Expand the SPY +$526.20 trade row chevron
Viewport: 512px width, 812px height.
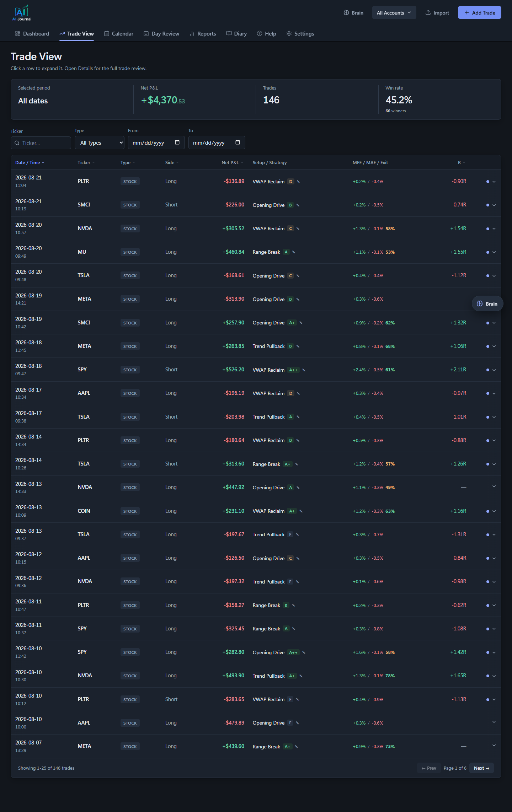494,370
